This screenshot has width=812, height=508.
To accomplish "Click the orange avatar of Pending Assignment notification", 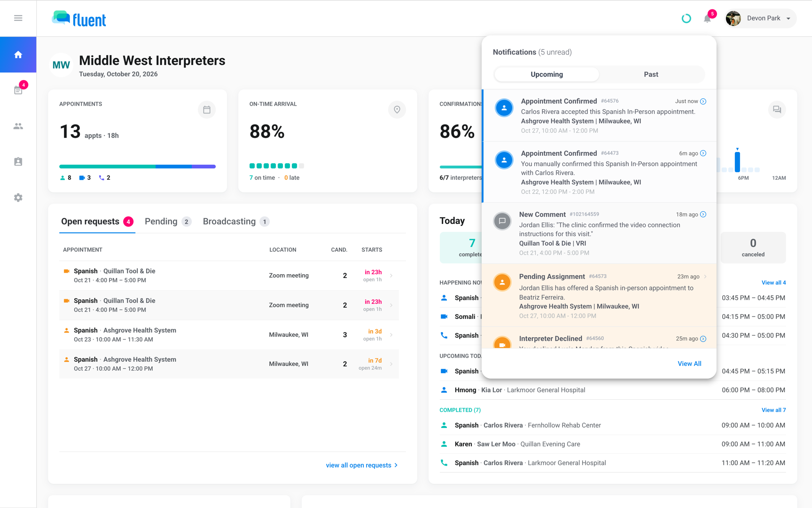I will 502,282.
